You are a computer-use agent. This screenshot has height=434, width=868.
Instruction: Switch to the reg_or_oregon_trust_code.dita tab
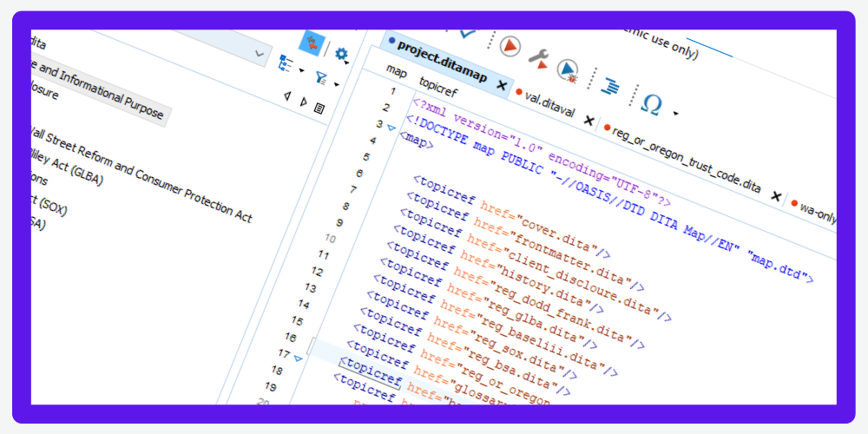(x=682, y=157)
